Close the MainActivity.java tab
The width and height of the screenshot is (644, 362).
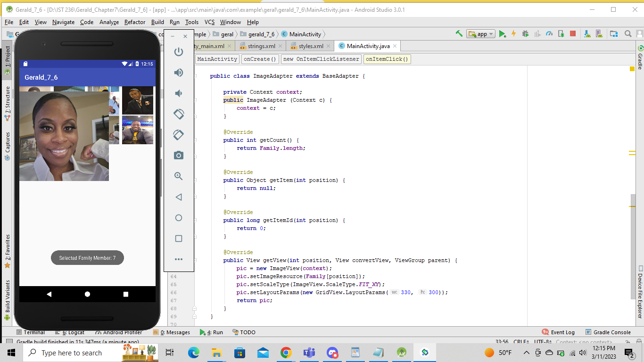point(395,46)
